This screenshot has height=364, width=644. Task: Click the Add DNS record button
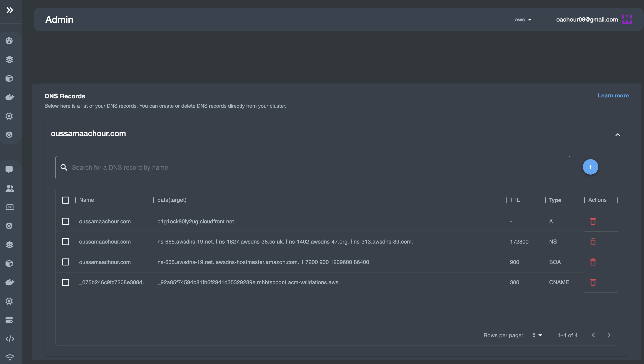tap(590, 167)
